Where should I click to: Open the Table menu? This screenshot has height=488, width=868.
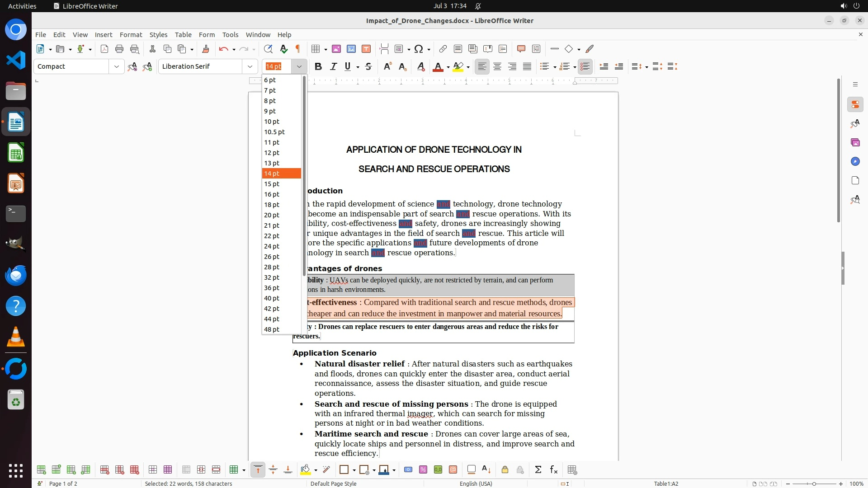coord(183,34)
